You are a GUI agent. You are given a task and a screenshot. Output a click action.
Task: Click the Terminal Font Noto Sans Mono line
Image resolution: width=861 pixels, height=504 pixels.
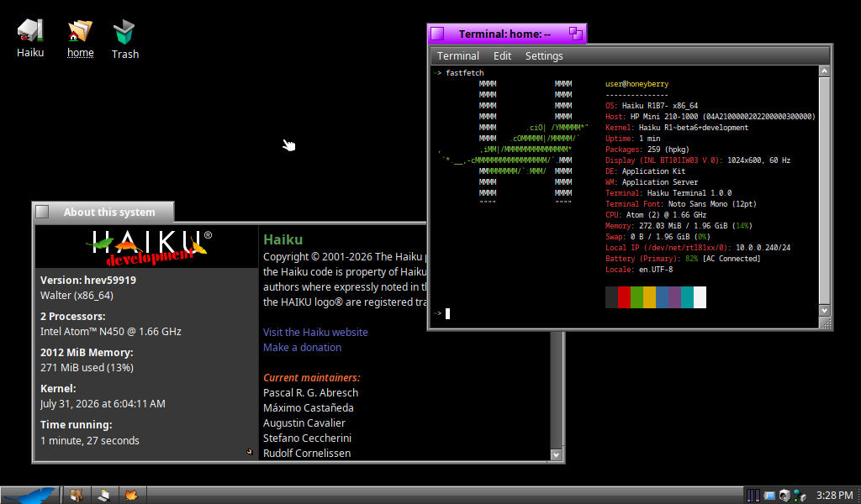681,204
